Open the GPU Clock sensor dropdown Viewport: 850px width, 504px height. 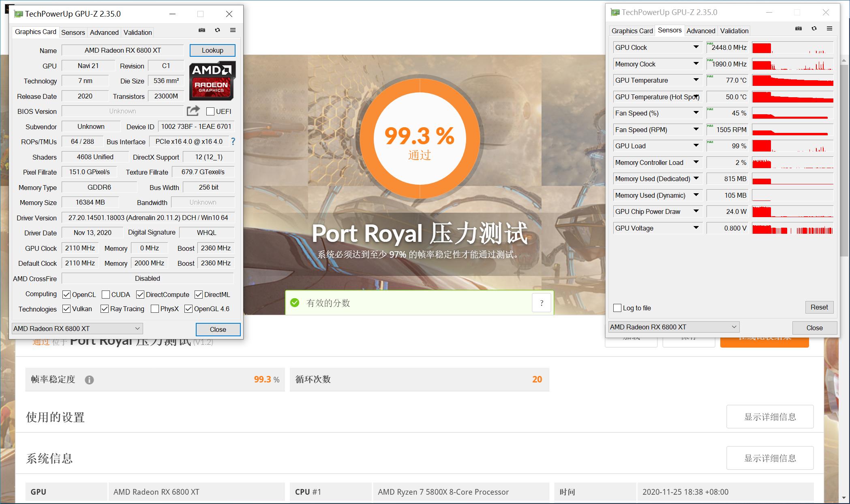click(696, 47)
